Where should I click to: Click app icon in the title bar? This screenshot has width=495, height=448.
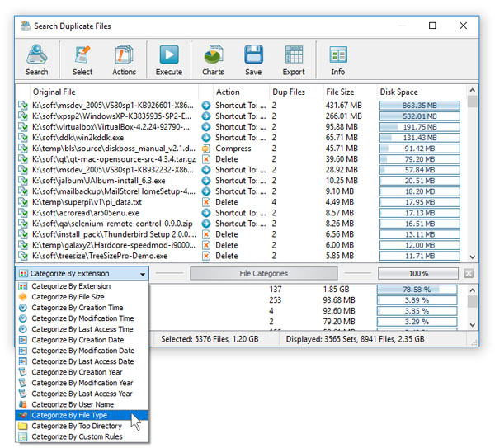point(26,26)
